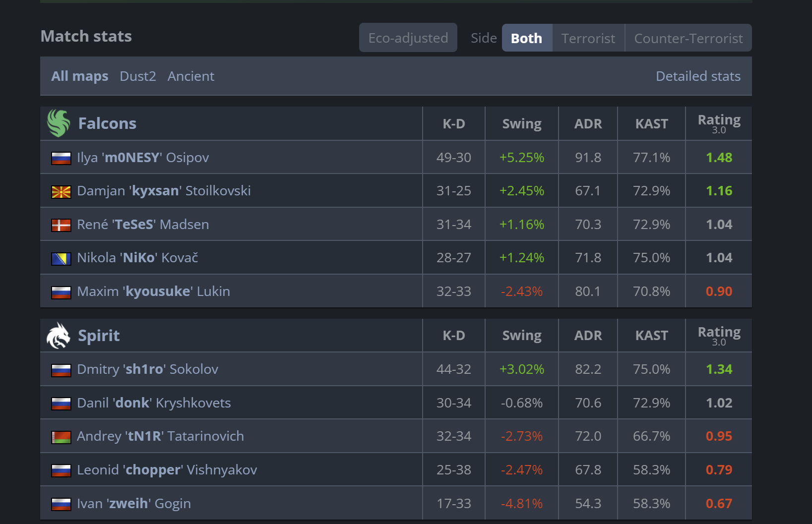Click TeSeS's Danish flag icon
Screen dimensions: 812x524
61,225
